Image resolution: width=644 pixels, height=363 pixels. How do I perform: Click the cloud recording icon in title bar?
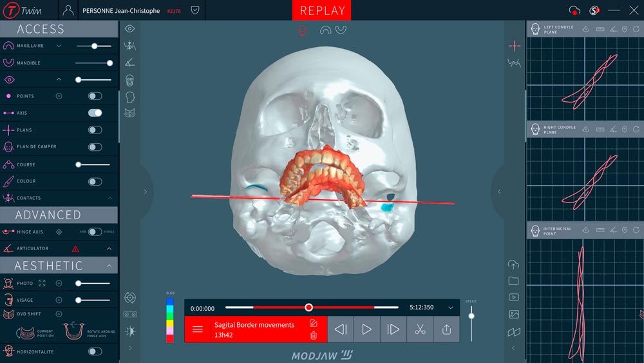[574, 10]
